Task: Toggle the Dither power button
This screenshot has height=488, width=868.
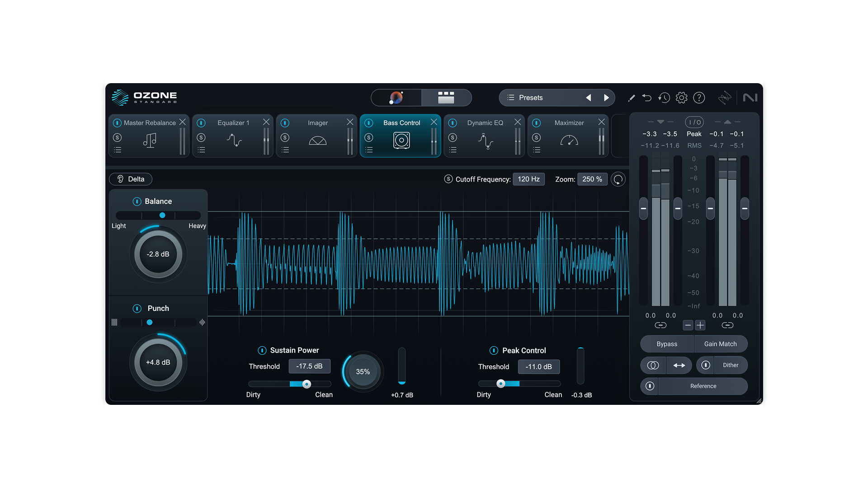Action: point(705,365)
